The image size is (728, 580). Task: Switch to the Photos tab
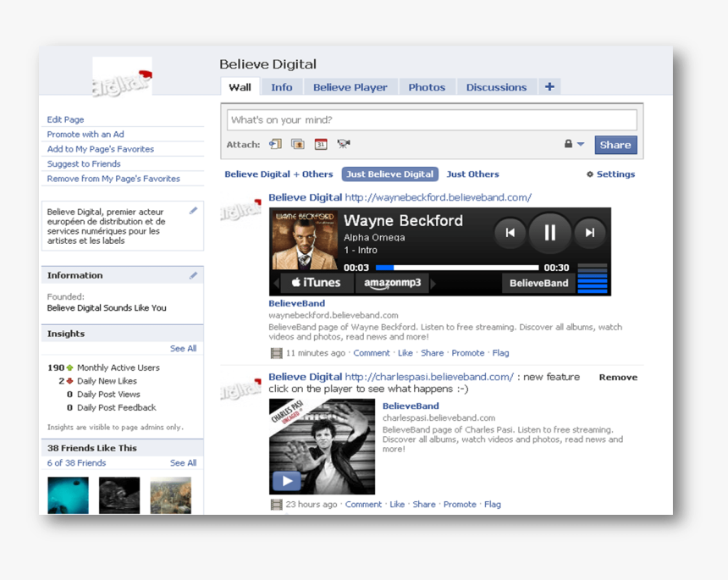click(x=427, y=87)
